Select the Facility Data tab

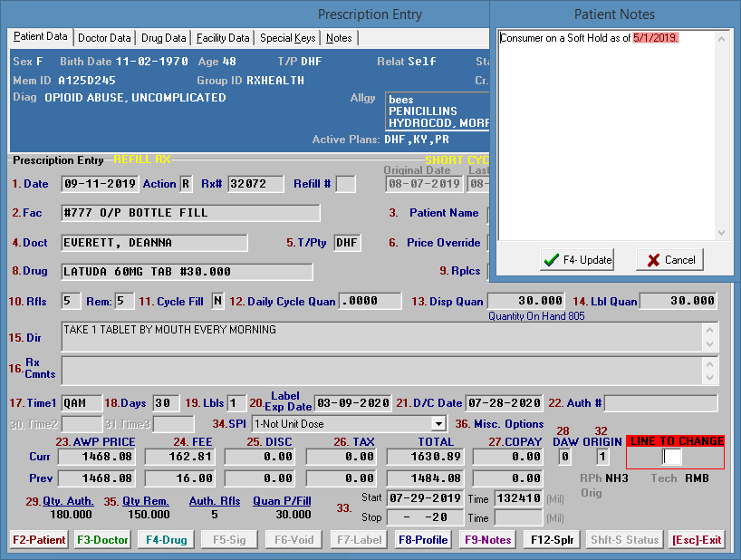[x=223, y=38]
